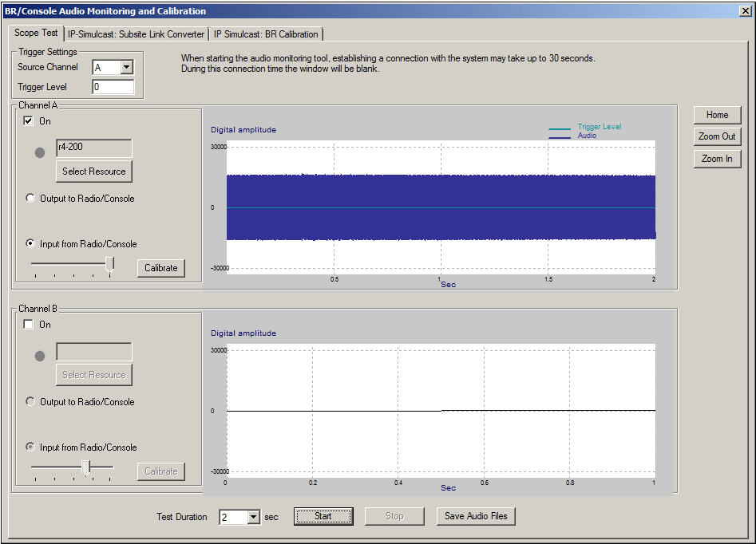Click the Calibrate button for Channel A
The width and height of the screenshot is (756, 544).
pos(161,268)
